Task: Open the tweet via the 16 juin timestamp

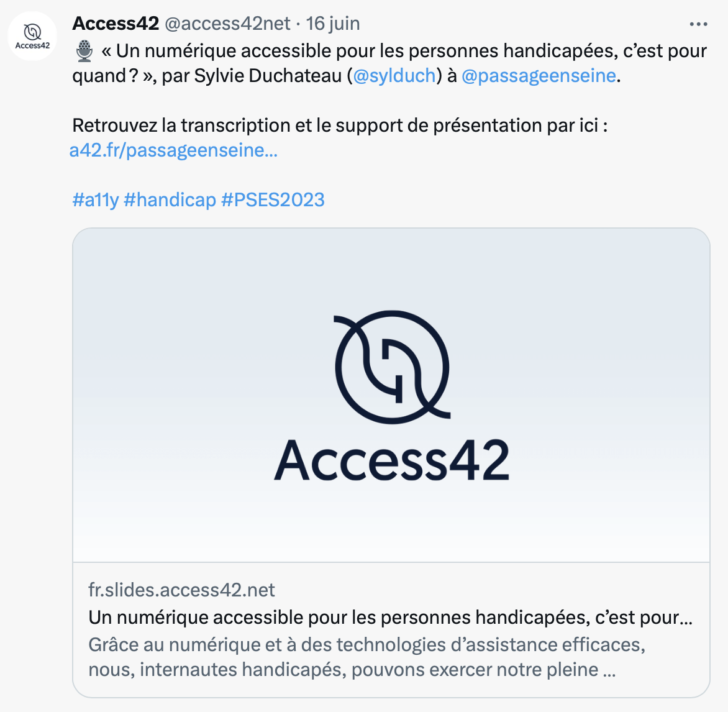Action: tap(333, 24)
